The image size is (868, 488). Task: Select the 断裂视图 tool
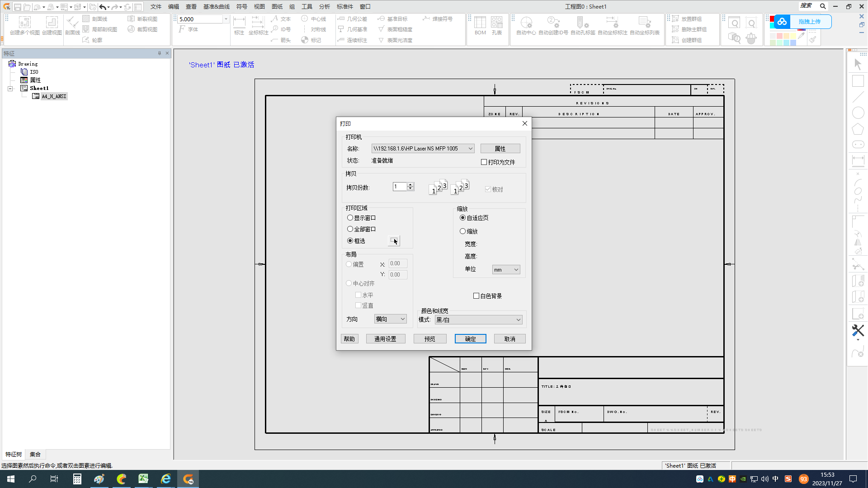tap(142, 19)
